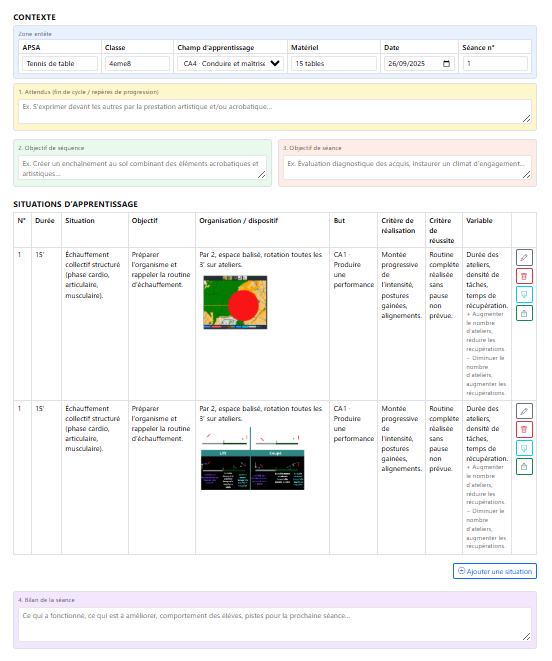The width and height of the screenshot is (552, 661).
Task: Move up the situation with the red circle image
Action: [x=524, y=313]
